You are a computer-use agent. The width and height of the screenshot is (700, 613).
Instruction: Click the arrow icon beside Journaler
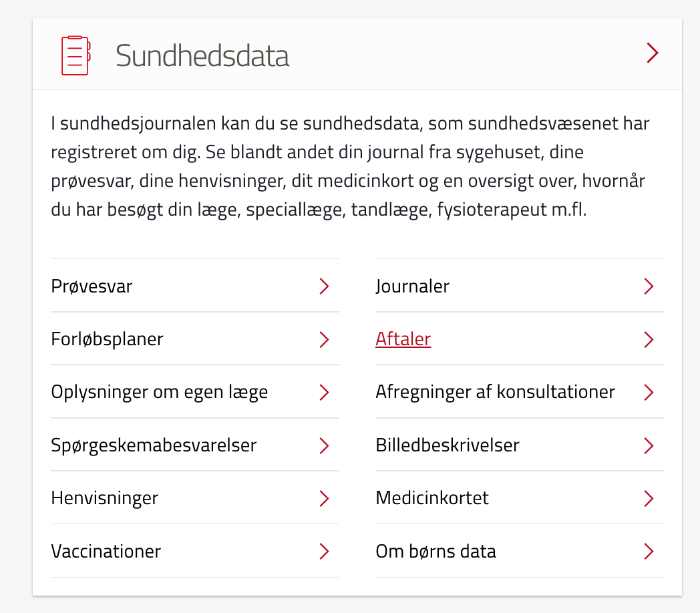(x=648, y=286)
